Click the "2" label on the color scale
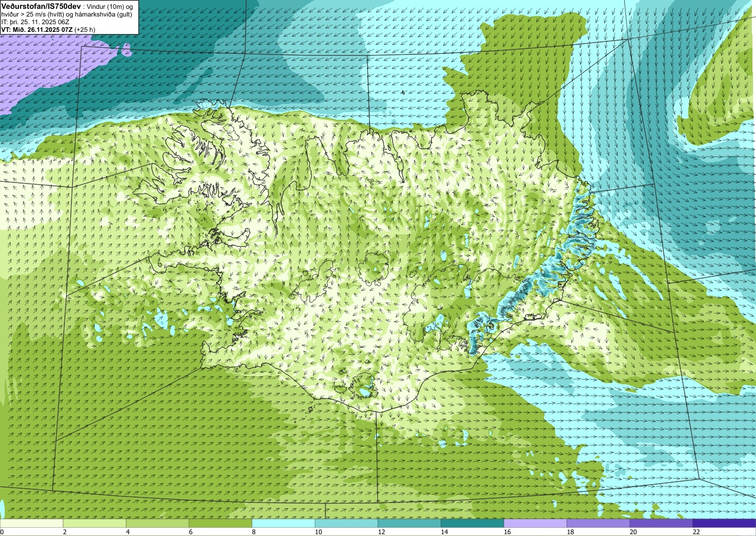 (x=64, y=532)
